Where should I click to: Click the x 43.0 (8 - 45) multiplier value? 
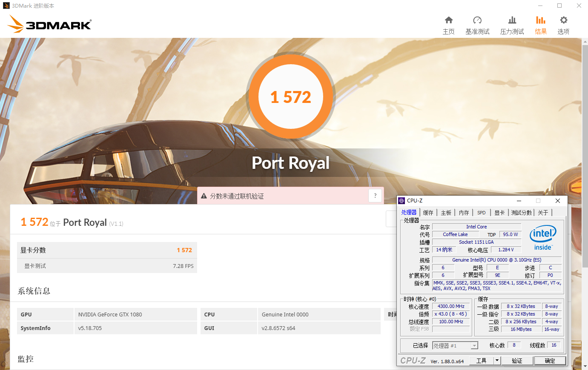tap(451, 314)
